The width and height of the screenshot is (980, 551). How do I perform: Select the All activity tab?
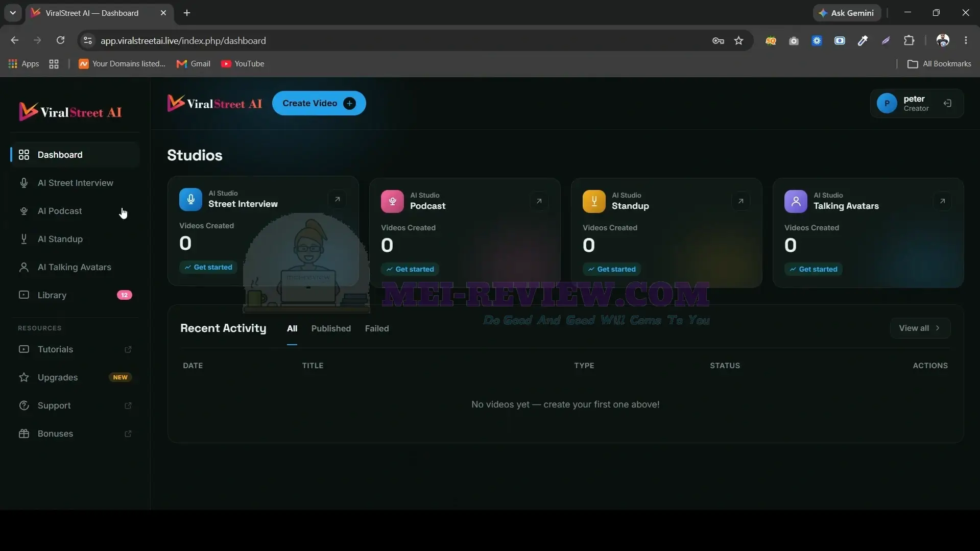click(292, 328)
